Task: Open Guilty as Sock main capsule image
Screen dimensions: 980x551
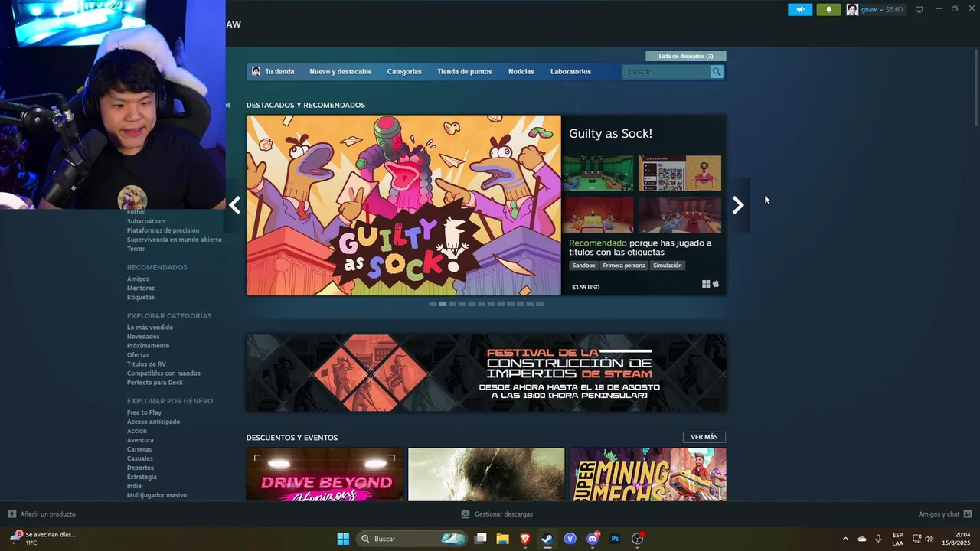Action: (x=403, y=205)
